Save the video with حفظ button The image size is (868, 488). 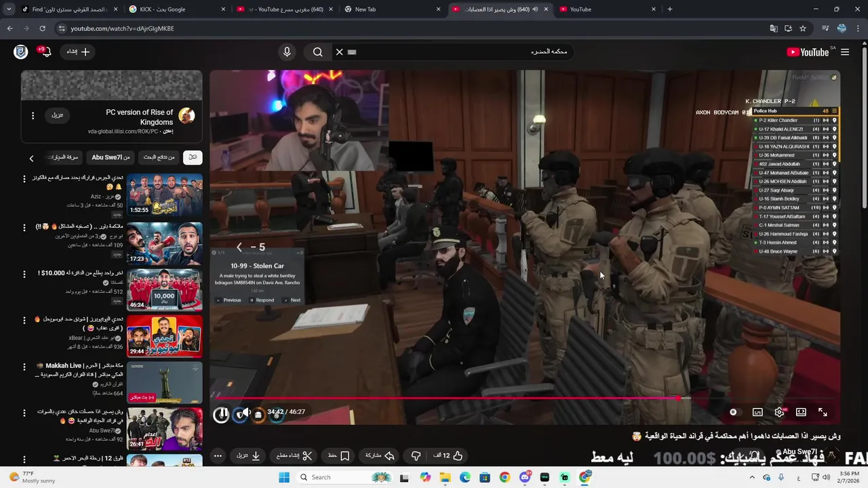click(x=338, y=455)
